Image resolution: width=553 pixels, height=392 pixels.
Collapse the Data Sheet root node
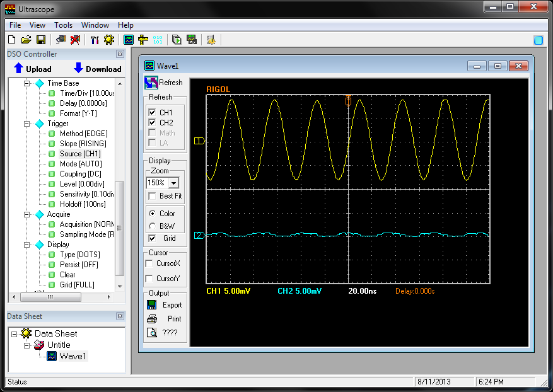[x=14, y=334]
